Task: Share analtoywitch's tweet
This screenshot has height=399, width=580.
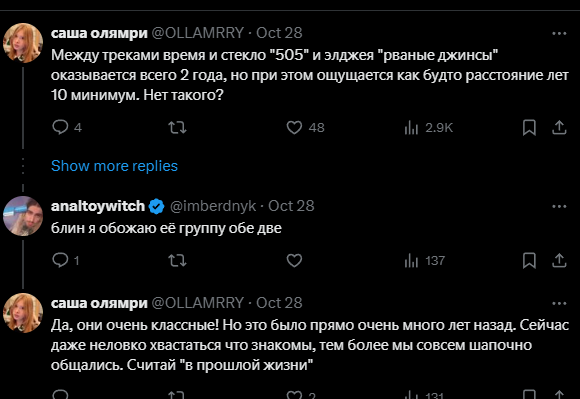Action: point(559,261)
